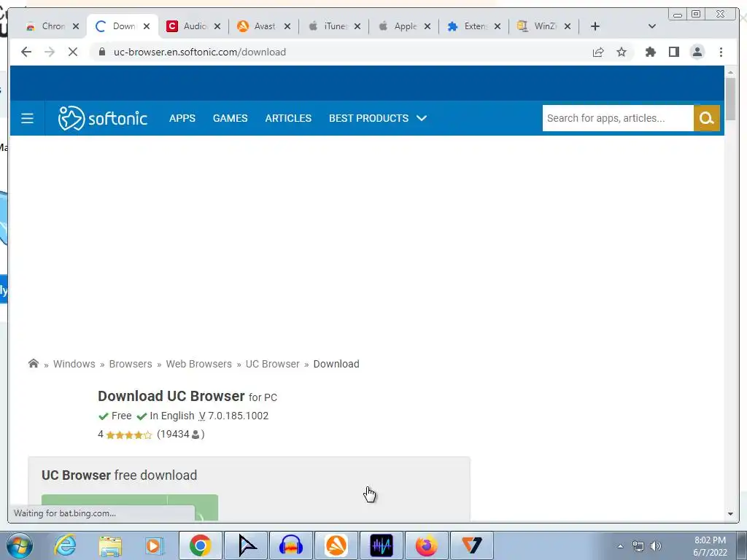Click Windows breadcrumb link
The width and height of the screenshot is (747, 560).
pyautogui.click(x=74, y=364)
